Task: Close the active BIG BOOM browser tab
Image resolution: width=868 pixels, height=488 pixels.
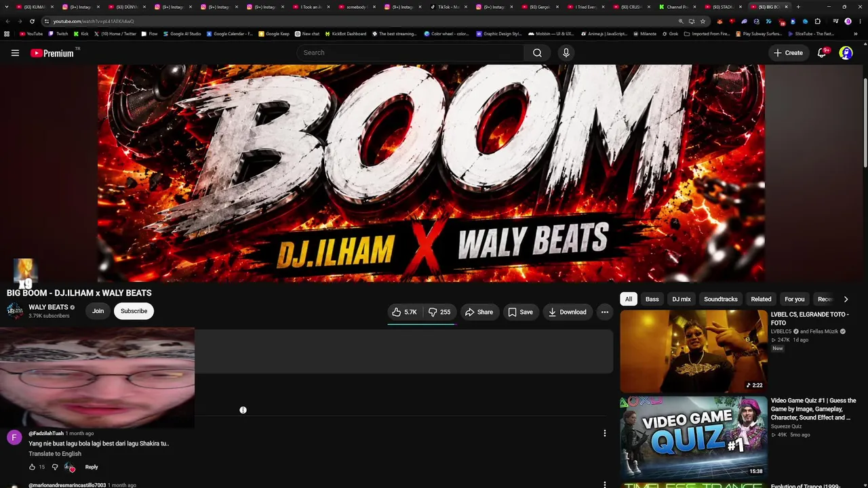Action: tap(787, 7)
